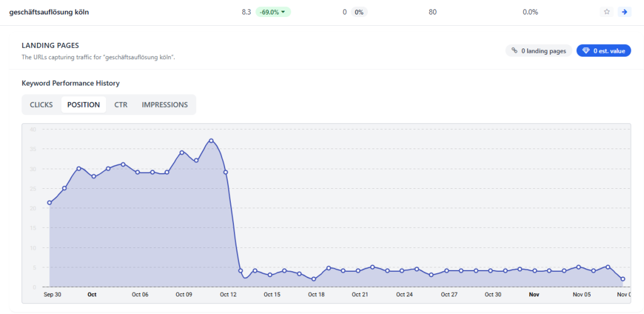Show the IMPRESSIONS chart tab
644x314 pixels.
(165, 104)
